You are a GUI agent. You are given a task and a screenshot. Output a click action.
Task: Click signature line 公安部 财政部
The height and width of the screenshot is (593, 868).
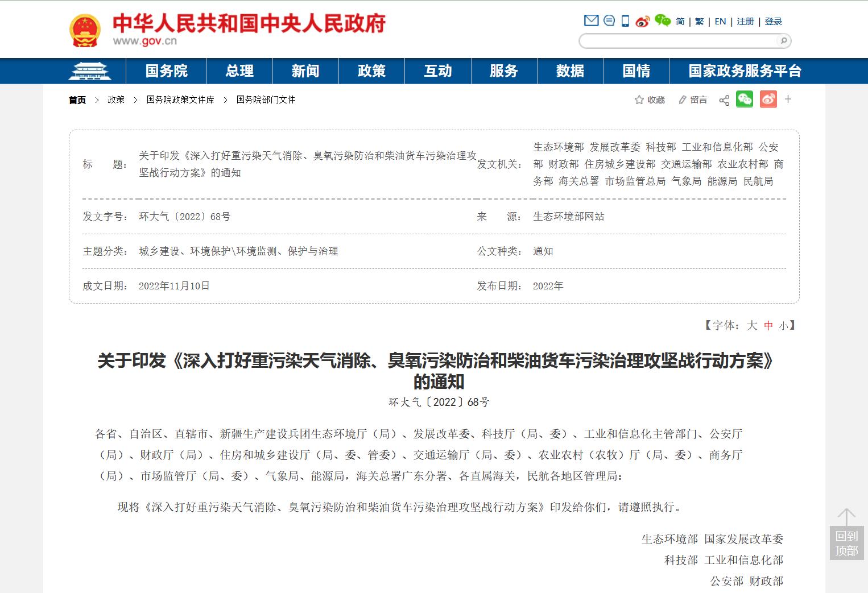pyautogui.click(x=746, y=581)
